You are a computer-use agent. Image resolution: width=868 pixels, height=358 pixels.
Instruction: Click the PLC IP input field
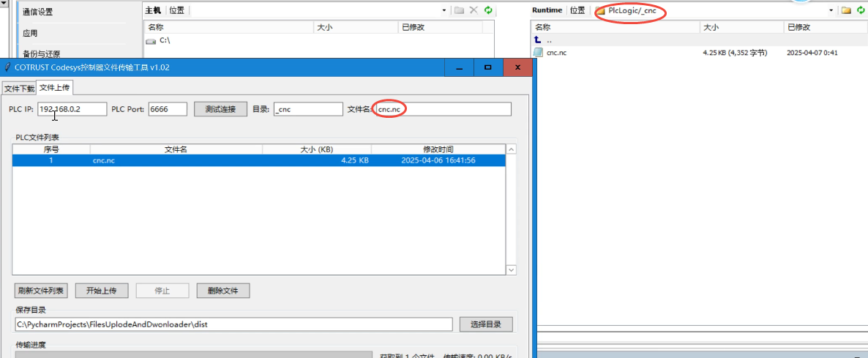point(72,109)
